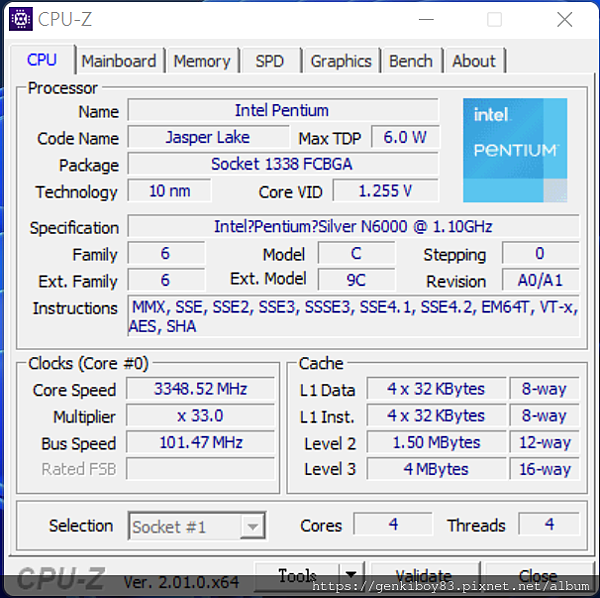Click the Stepping value 0

pos(540,253)
